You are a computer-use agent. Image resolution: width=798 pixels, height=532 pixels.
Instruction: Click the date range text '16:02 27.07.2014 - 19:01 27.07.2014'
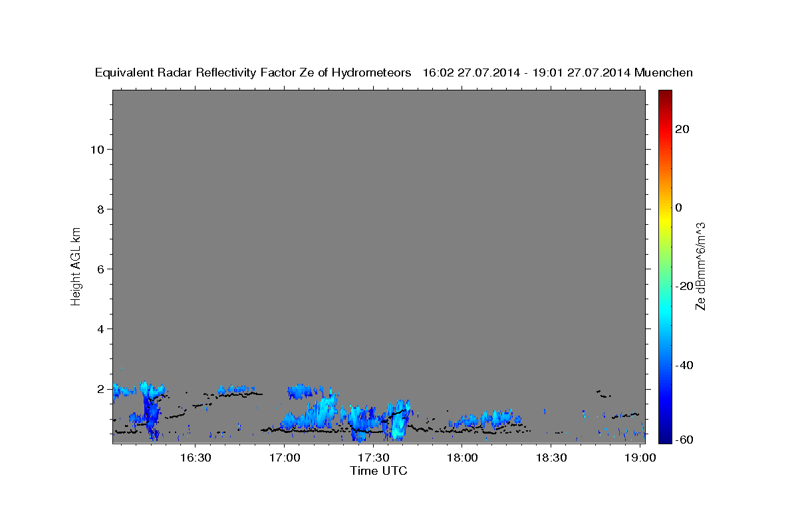coord(527,72)
